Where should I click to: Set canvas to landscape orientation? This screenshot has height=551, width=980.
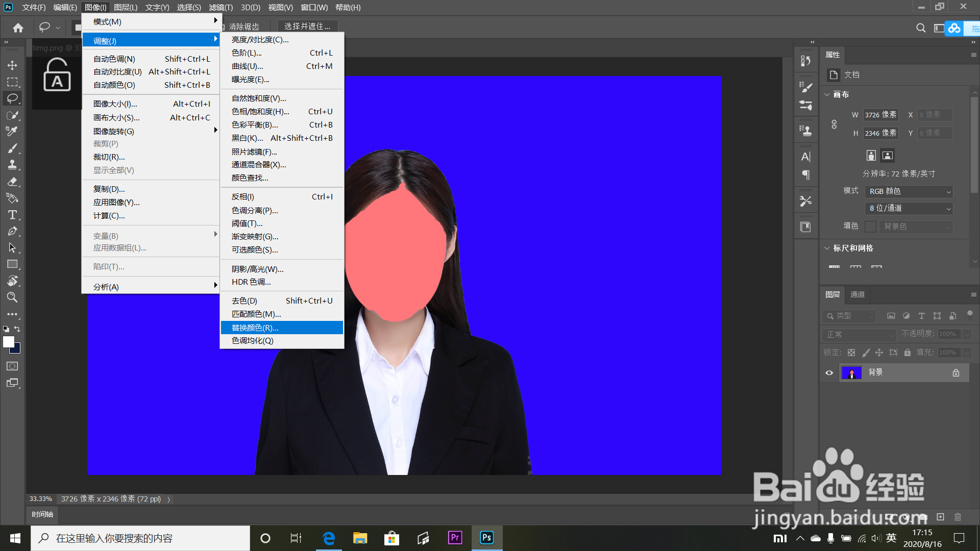pyautogui.click(x=888, y=156)
